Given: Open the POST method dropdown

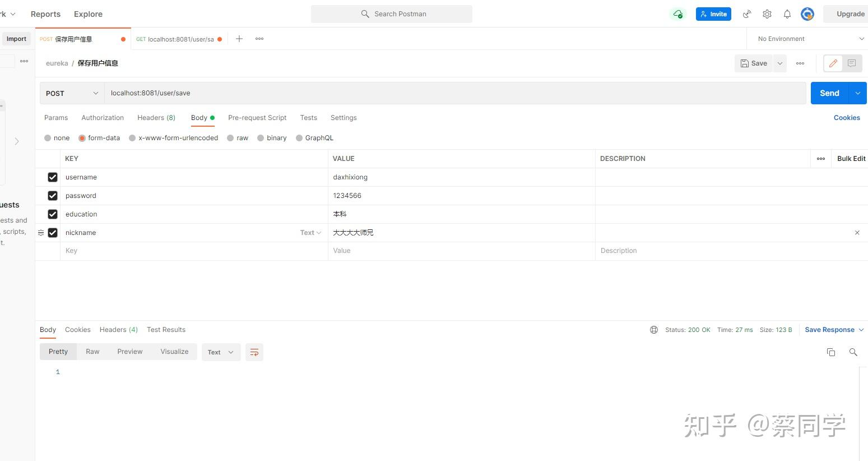Looking at the screenshot, I should (x=72, y=93).
